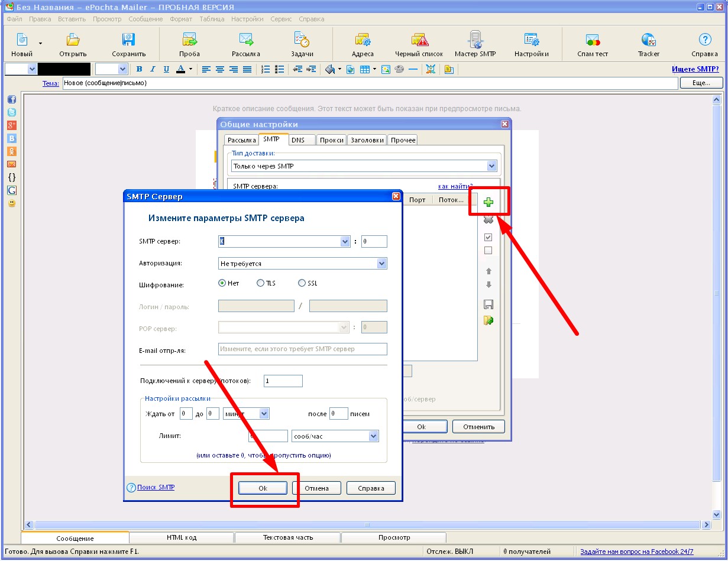Switch to the Прокси settings tab
The height and width of the screenshot is (561, 728).
331,140
